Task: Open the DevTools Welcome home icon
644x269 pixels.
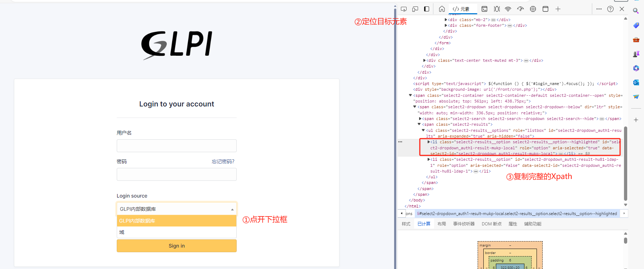Action: click(x=442, y=9)
